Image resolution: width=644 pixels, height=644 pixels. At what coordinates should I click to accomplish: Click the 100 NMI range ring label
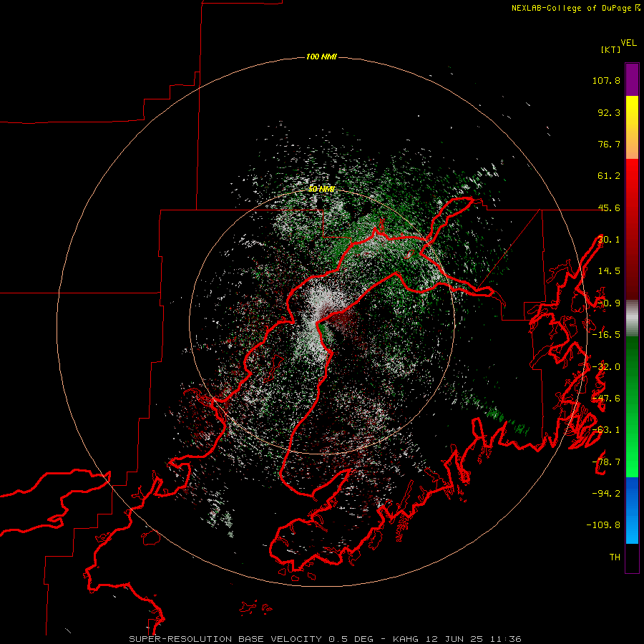pyautogui.click(x=321, y=57)
